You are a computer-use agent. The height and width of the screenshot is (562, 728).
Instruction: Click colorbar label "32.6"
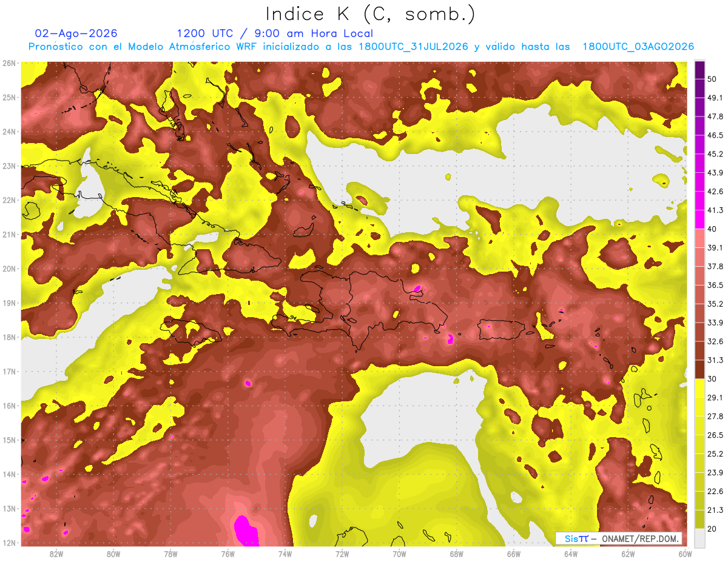pos(715,341)
